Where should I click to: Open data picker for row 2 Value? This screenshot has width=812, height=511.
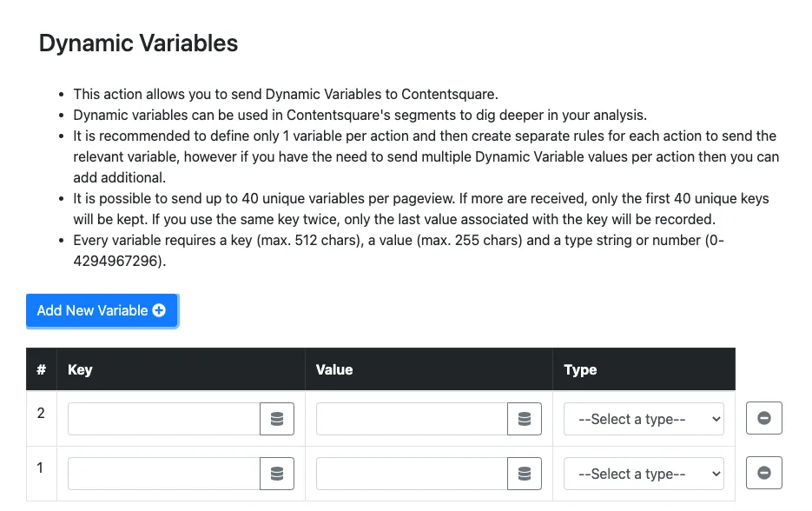point(525,419)
